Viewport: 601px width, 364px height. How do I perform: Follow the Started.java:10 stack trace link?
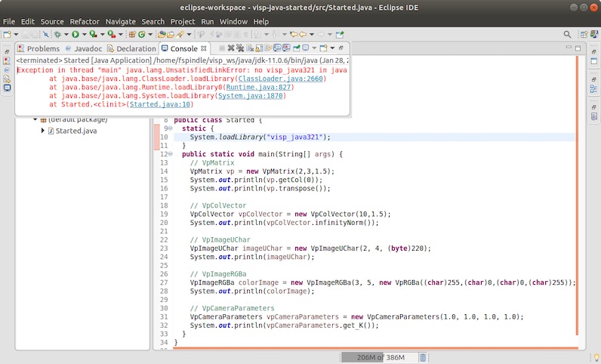coord(161,105)
